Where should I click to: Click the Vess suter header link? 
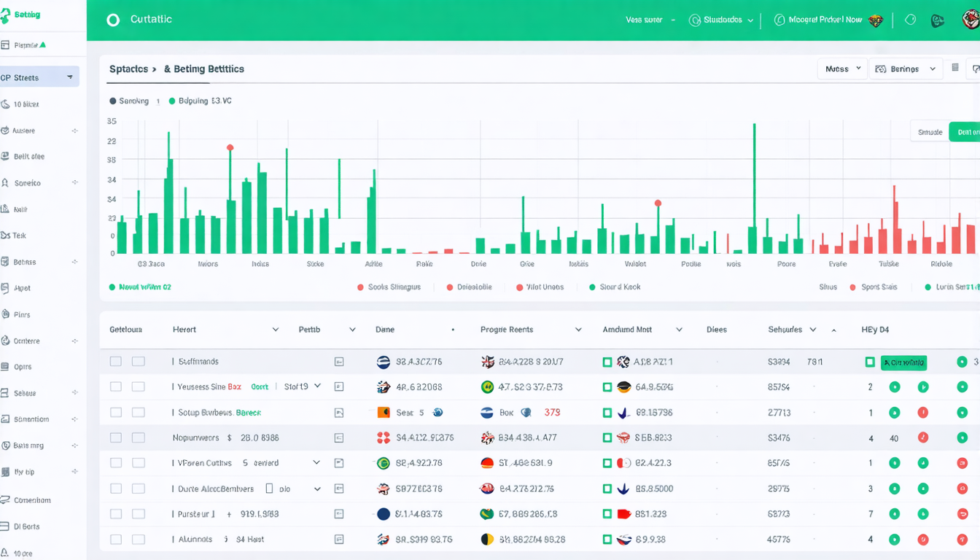tap(644, 20)
